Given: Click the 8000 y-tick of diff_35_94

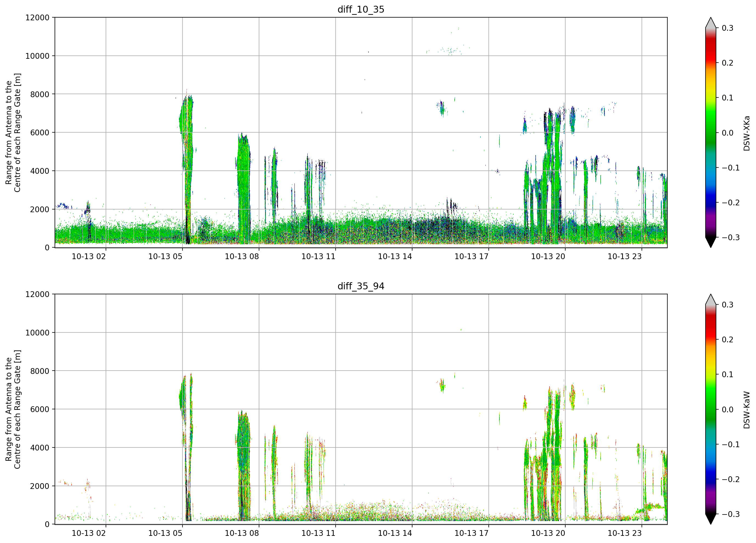Looking at the screenshot, I should (x=40, y=371).
